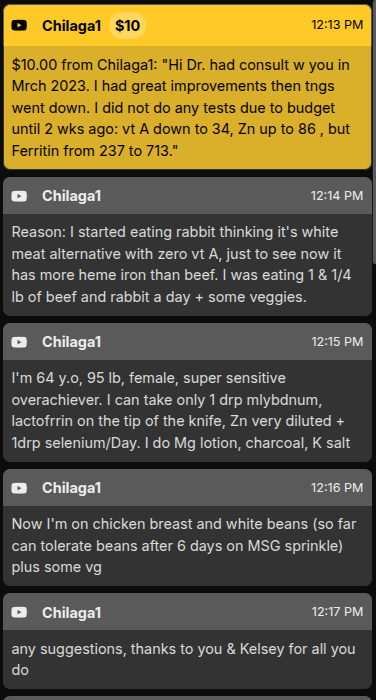Open Chilaga1 username on the 12:16 PM message
Image resolution: width=376 pixels, height=700 pixels.
click(71, 488)
